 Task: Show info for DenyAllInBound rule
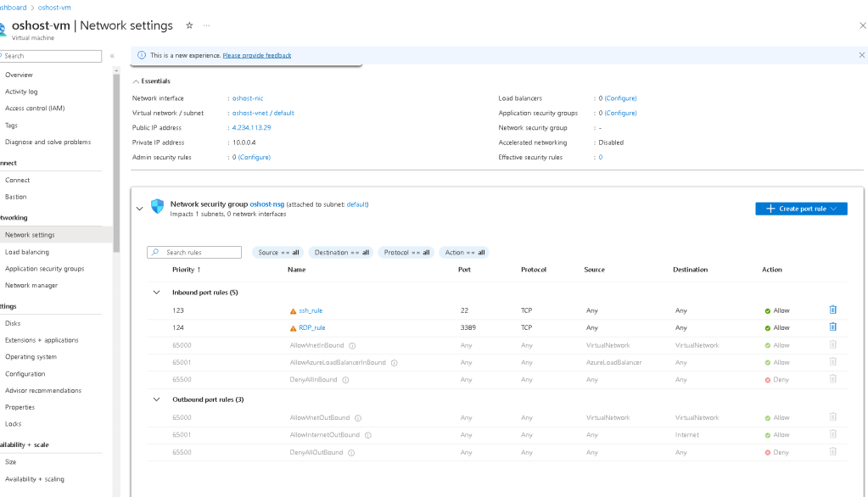pyautogui.click(x=345, y=380)
